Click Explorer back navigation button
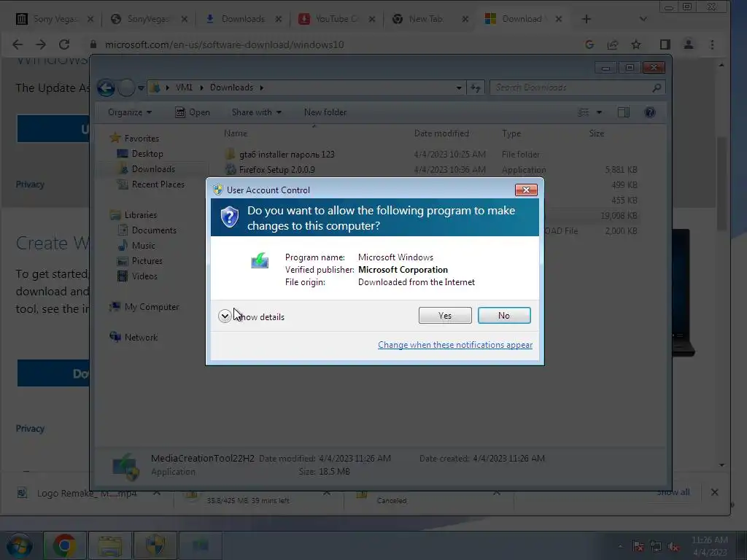 click(106, 87)
